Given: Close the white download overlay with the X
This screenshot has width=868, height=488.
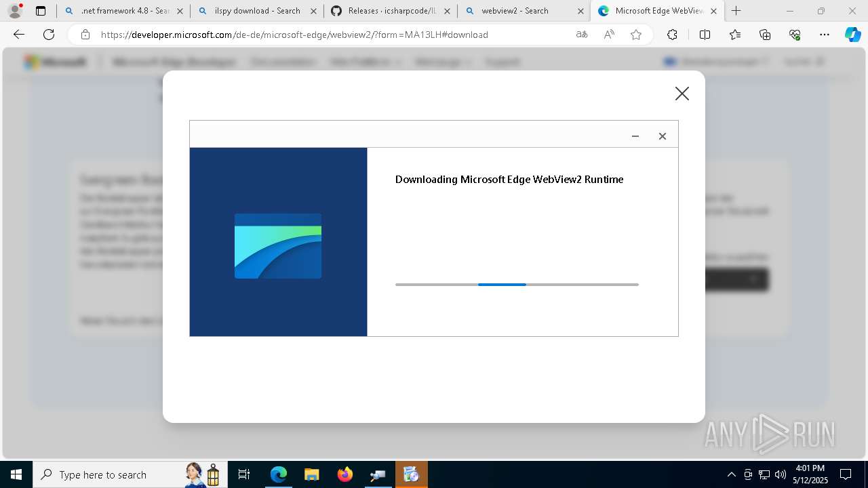Looking at the screenshot, I should 682,94.
